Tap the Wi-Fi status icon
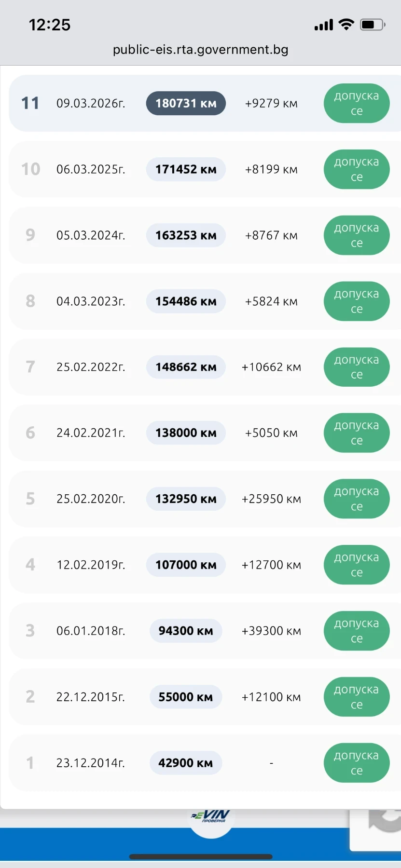 coord(346,25)
